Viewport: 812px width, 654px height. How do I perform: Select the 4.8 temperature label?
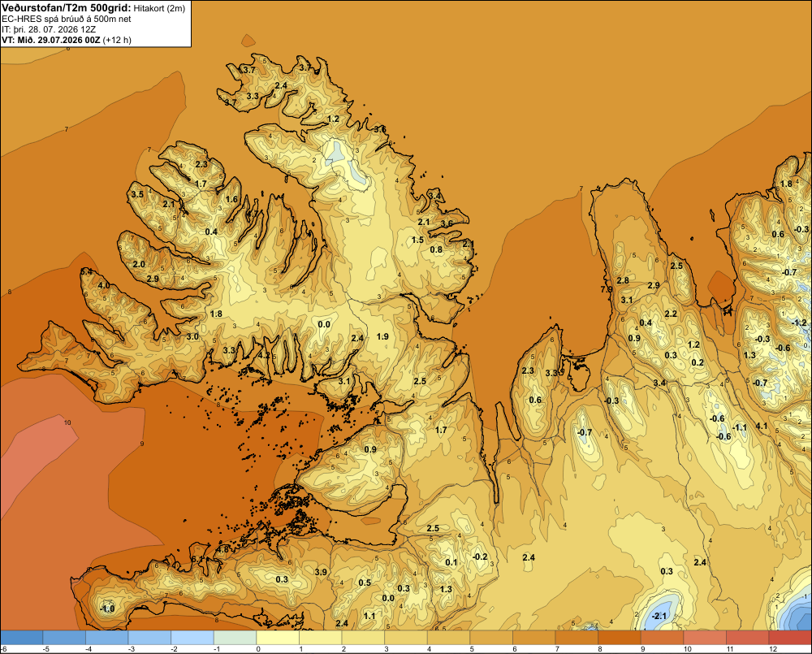[223, 549]
